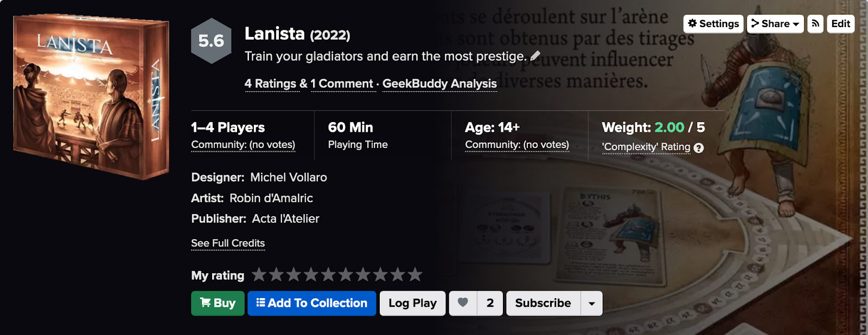Click the RSS feed icon
Viewport: 868px width, 335px height.
tap(815, 24)
